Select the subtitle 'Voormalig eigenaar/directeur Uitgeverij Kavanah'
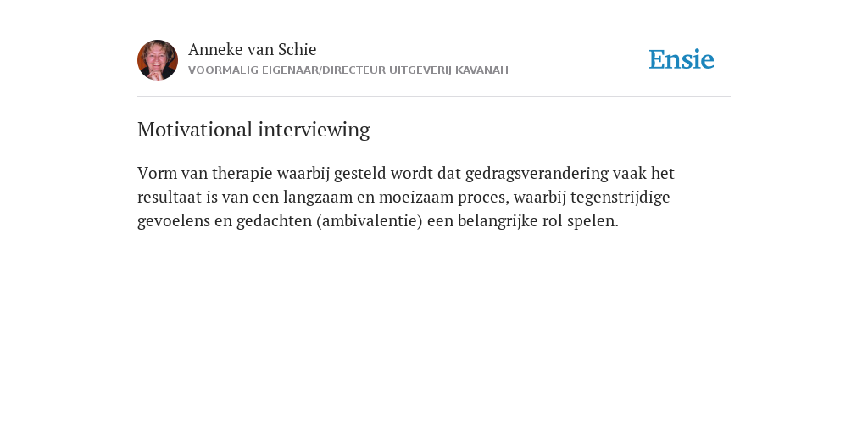 click(348, 70)
